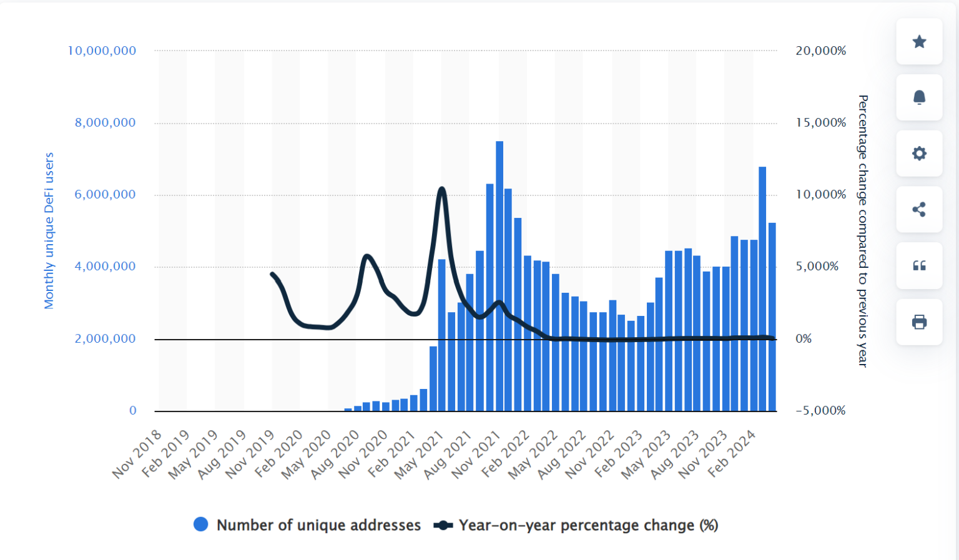The height and width of the screenshot is (560, 959).
Task: Click the Number of unique addresses legend text
Action: (x=318, y=525)
